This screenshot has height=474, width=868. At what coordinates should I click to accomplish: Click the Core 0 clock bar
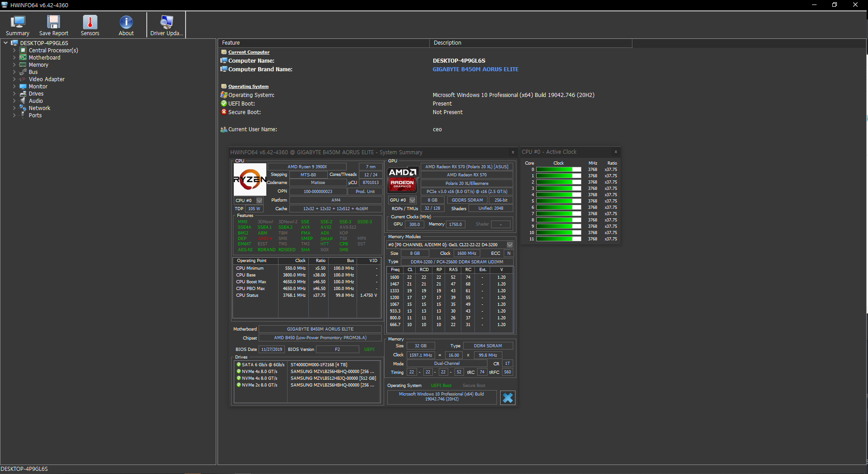tap(559, 170)
